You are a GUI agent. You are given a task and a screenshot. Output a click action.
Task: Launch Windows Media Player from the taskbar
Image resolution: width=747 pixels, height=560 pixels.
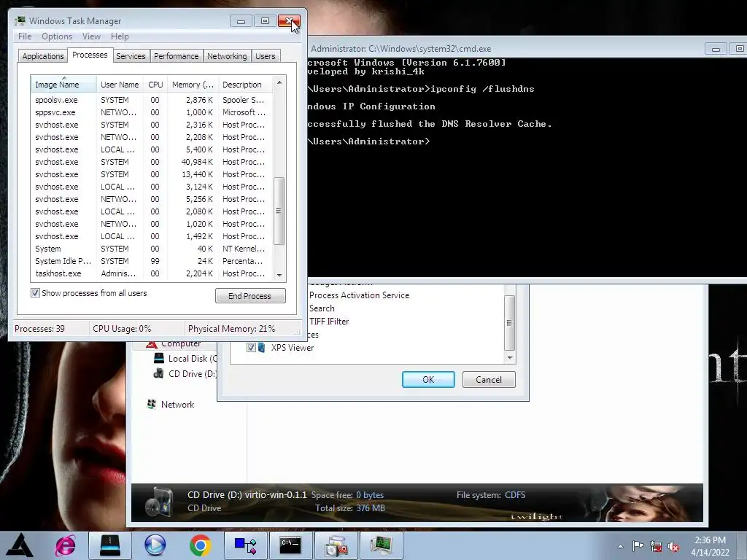[x=155, y=545]
